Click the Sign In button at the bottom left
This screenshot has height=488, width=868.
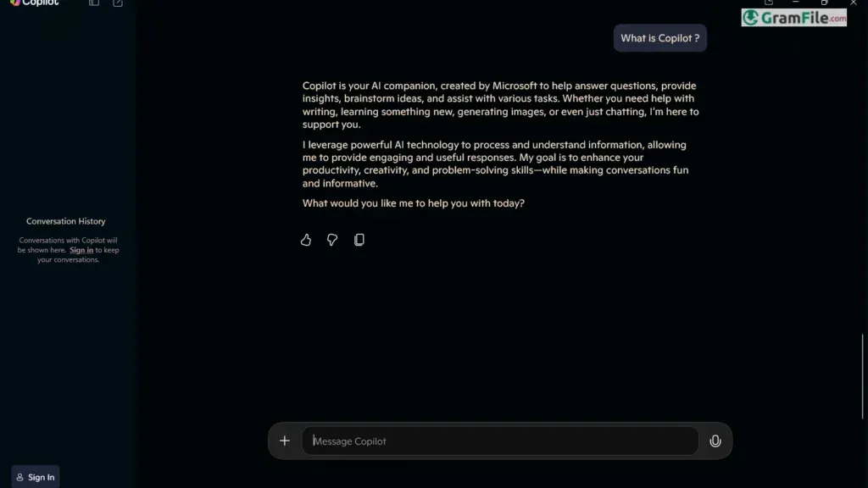tap(36, 477)
